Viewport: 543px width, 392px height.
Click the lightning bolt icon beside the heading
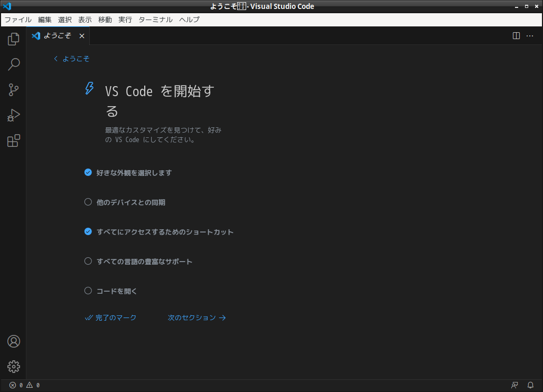point(89,88)
